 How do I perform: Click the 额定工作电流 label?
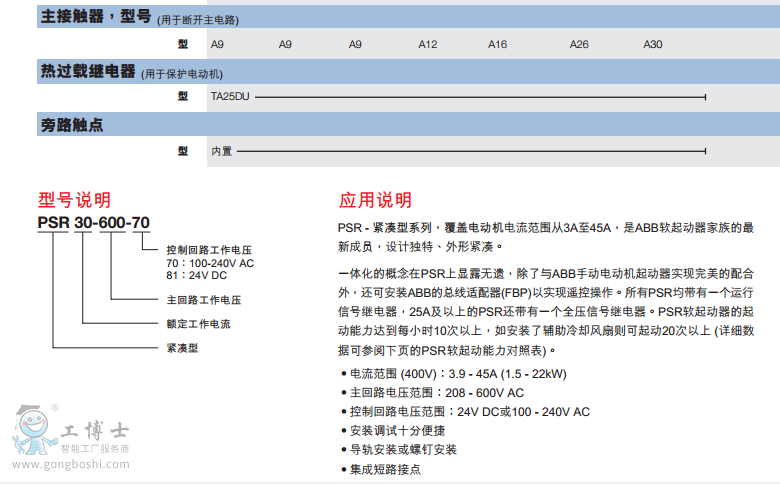[x=198, y=324]
